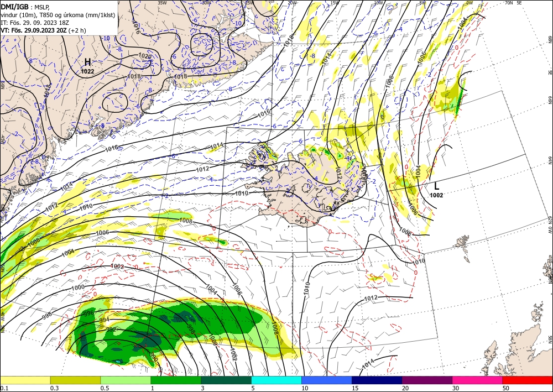Click the '0.1' legend scale value
Viewport: 553px width, 392px height.
coord(3,388)
